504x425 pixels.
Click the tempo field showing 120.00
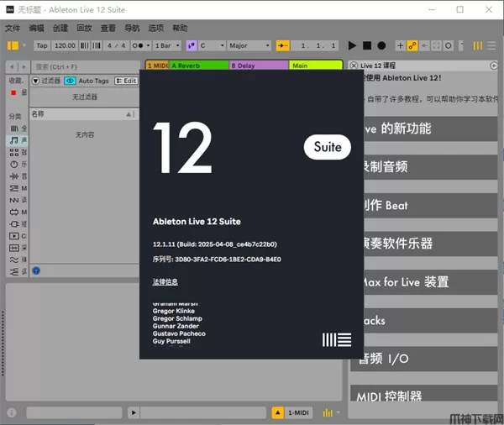click(65, 45)
